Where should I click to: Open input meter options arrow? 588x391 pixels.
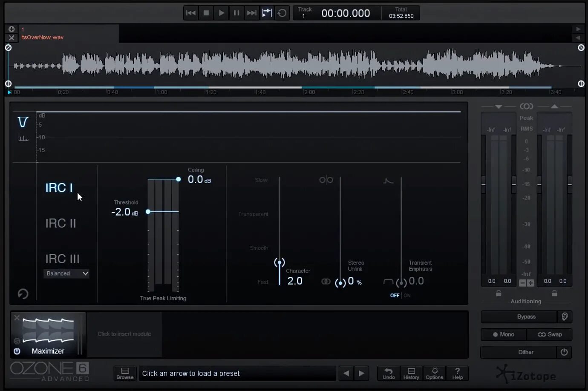498,106
